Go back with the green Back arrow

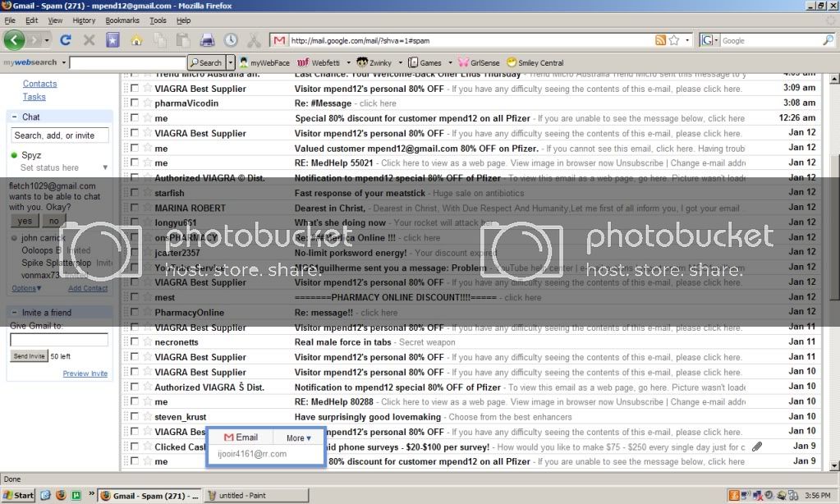(x=14, y=40)
